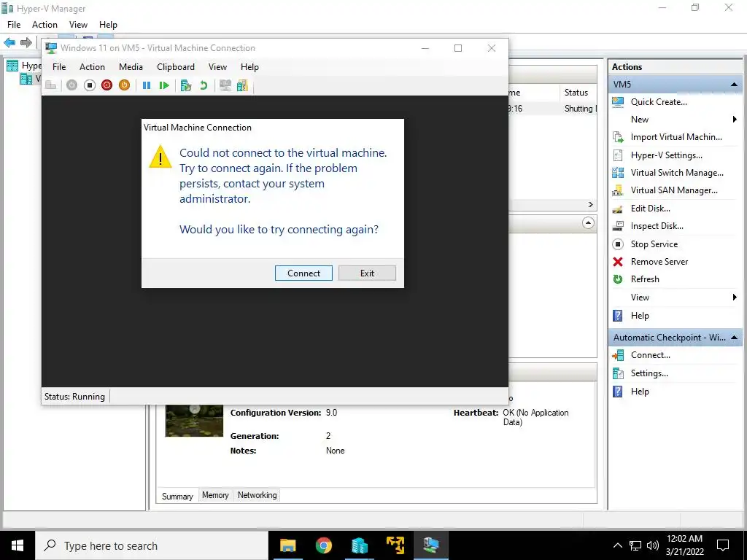The width and height of the screenshot is (747, 560).
Task: Click the volume speaker tray icon
Action: coord(653,545)
